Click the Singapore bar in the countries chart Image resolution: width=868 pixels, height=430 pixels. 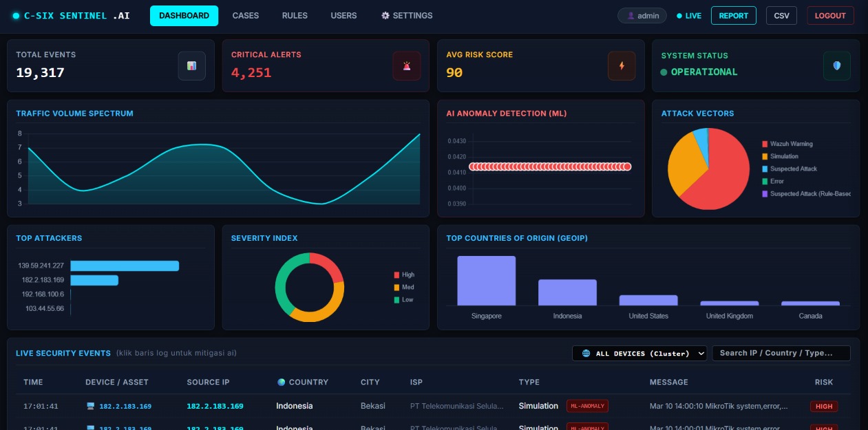coord(486,281)
